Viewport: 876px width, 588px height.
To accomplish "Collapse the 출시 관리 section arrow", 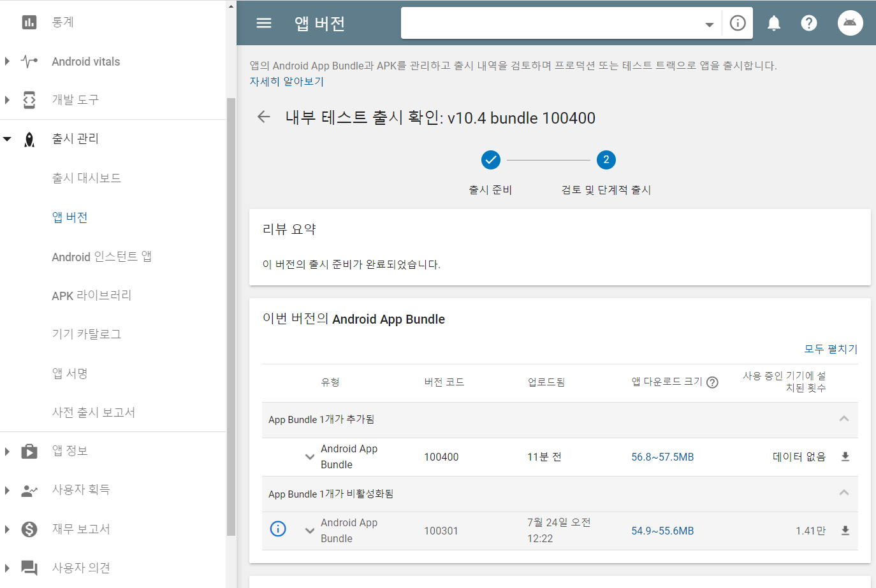I will coord(7,139).
